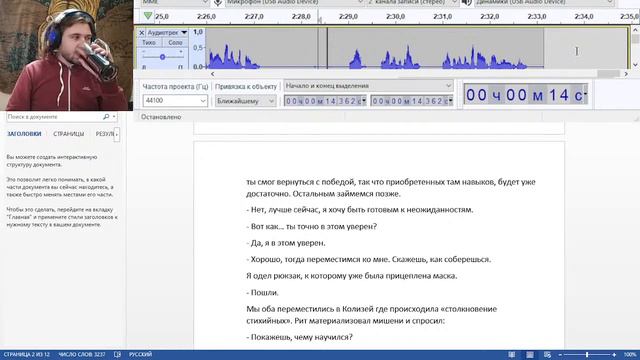Click vertical scrollbar up arrow in Audacity
This screenshot has width=640, height=360.
point(635,30)
